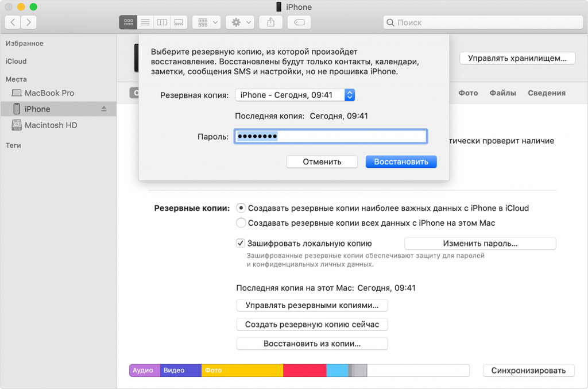Select iCloud backup radio option
The image size is (588, 389).
241,208
